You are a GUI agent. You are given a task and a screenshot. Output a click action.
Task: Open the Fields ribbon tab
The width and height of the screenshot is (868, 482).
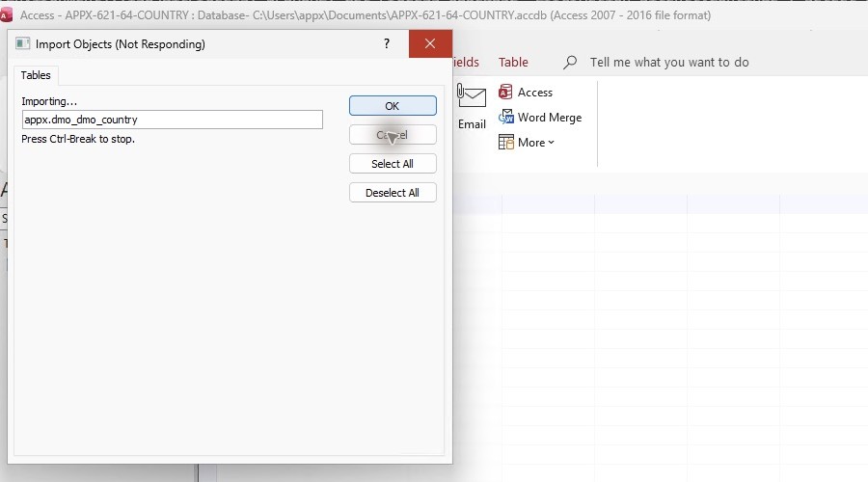[x=466, y=62]
